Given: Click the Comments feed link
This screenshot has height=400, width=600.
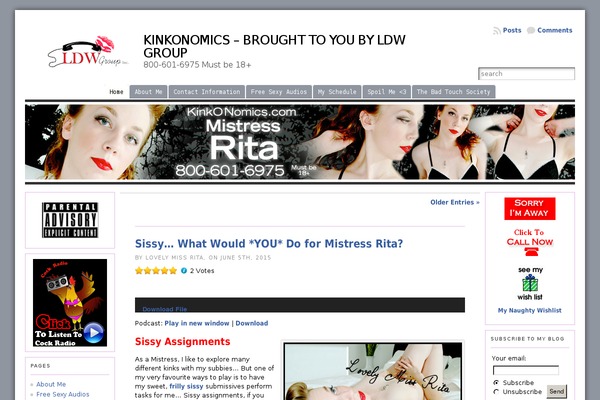Looking at the screenshot, I should coord(555,30).
